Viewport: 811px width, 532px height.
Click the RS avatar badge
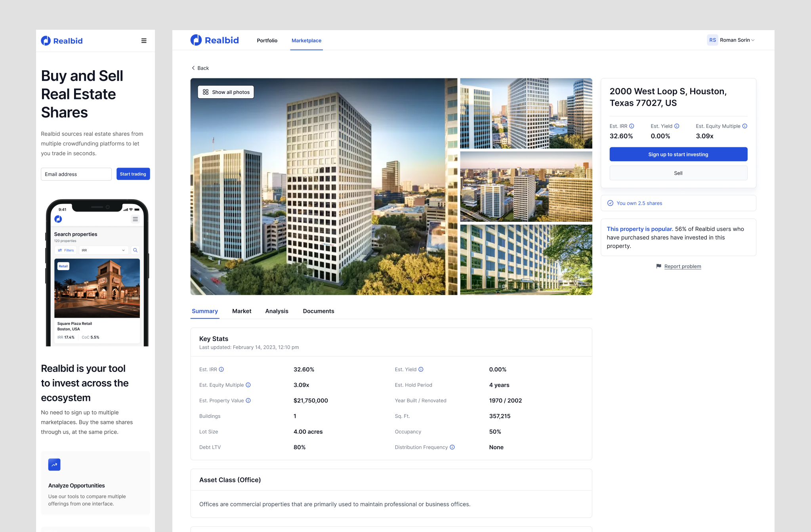tap(712, 40)
